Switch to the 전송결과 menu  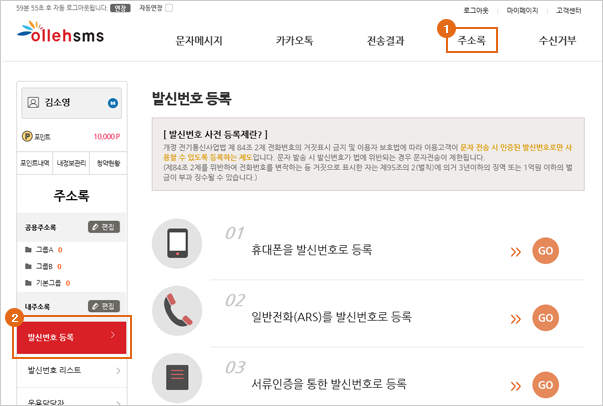[x=385, y=40]
